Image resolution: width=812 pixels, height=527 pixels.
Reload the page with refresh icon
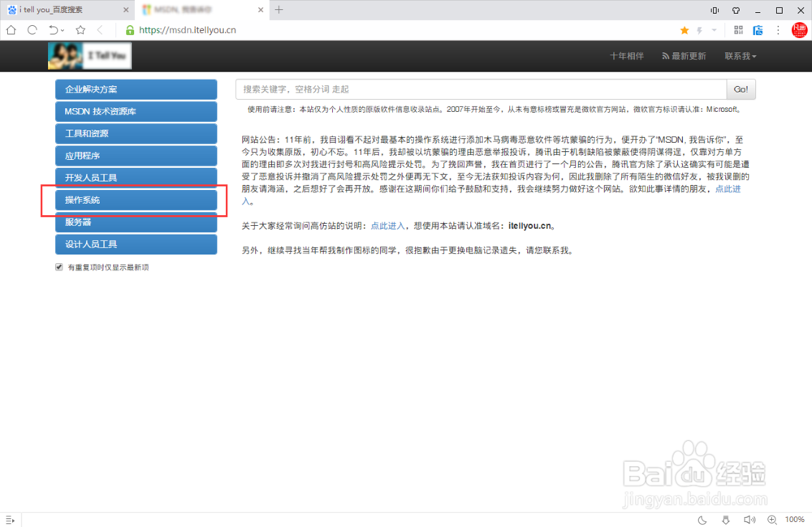[x=32, y=30]
